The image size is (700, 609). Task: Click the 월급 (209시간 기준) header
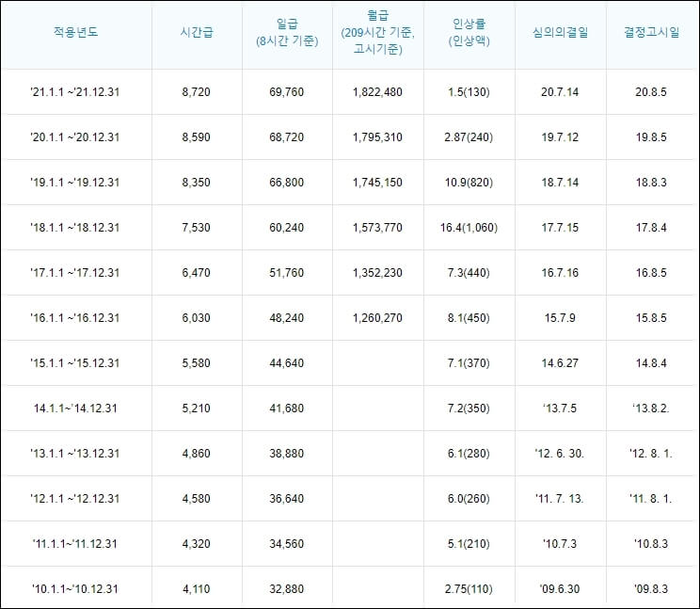377,32
